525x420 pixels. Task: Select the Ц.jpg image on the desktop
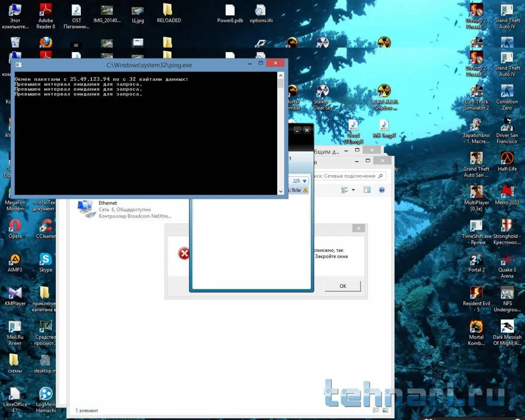138,14
